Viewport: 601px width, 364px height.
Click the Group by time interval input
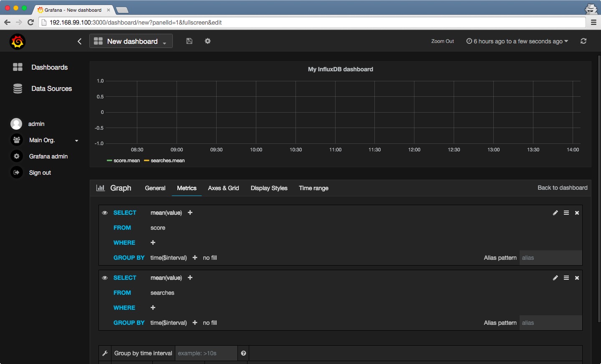[206, 353]
